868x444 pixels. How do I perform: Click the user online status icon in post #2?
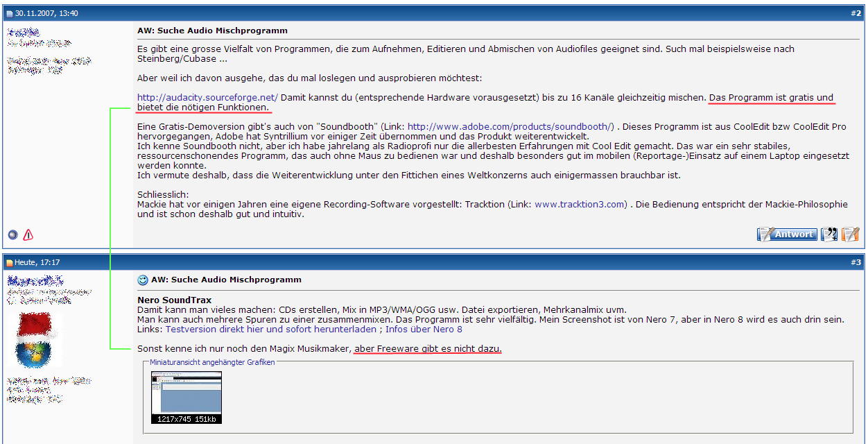coord(12,234)
